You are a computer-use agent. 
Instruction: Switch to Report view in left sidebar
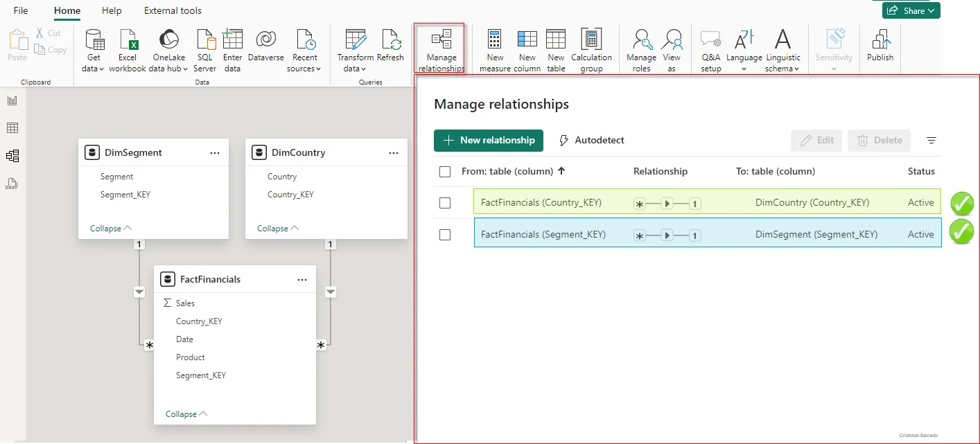[x=12, y=100]
